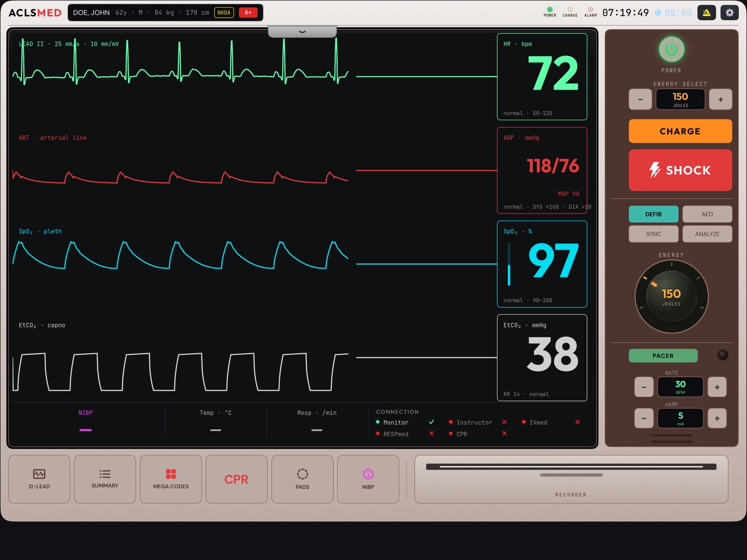747x560 pixels.
Task: Start CPR mode
Action: coord(236,479)
